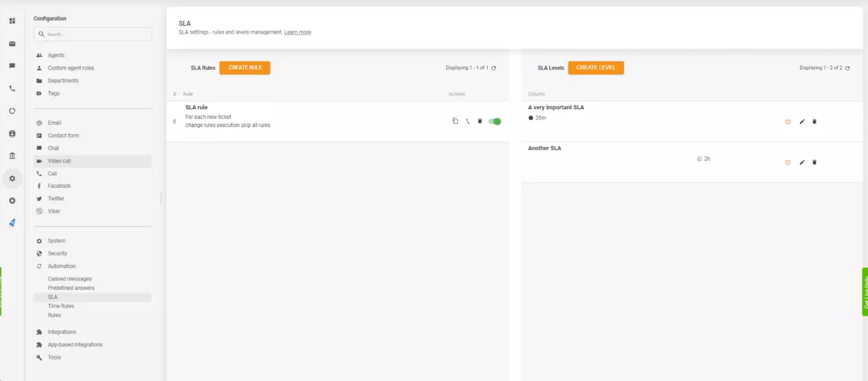The height and width of the screenshot is (381, 868).
Task: Collapse the Automation section in sidebar
Action: pos(62,266)
